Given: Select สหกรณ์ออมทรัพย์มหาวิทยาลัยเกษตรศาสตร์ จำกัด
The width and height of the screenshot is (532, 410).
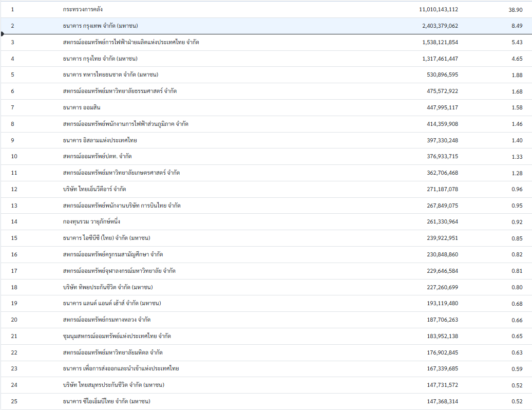Looking at the screenshot, I should pos(122,173).
